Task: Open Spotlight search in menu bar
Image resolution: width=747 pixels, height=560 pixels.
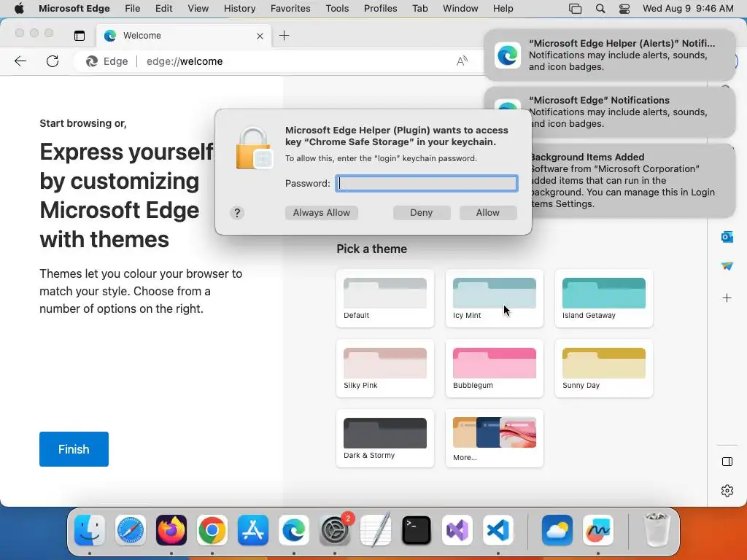Action: [x=600, y=9]
